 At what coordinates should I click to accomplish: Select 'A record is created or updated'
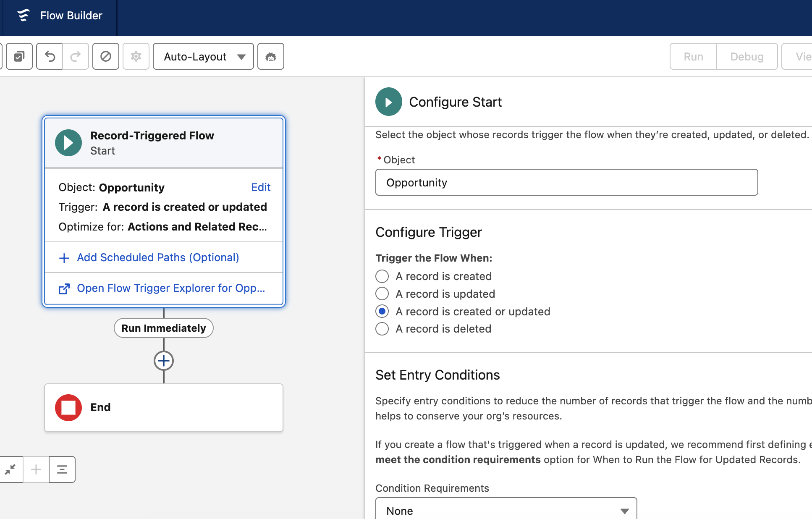click(x=382, y=312)
